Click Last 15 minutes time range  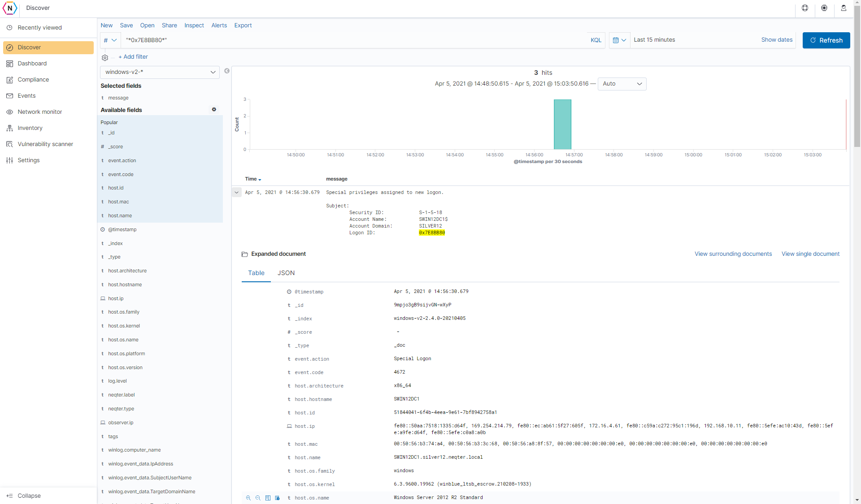coord(654,40)
